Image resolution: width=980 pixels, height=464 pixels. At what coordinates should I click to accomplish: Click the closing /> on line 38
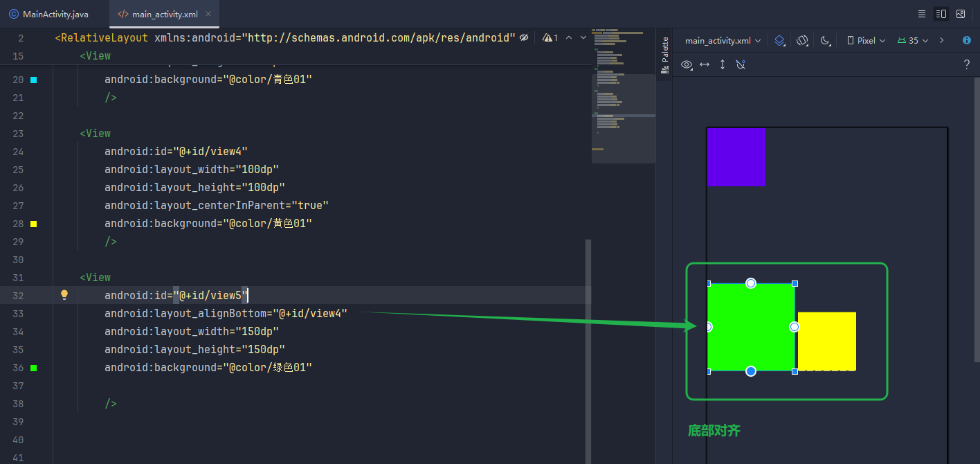coord(110,403)
